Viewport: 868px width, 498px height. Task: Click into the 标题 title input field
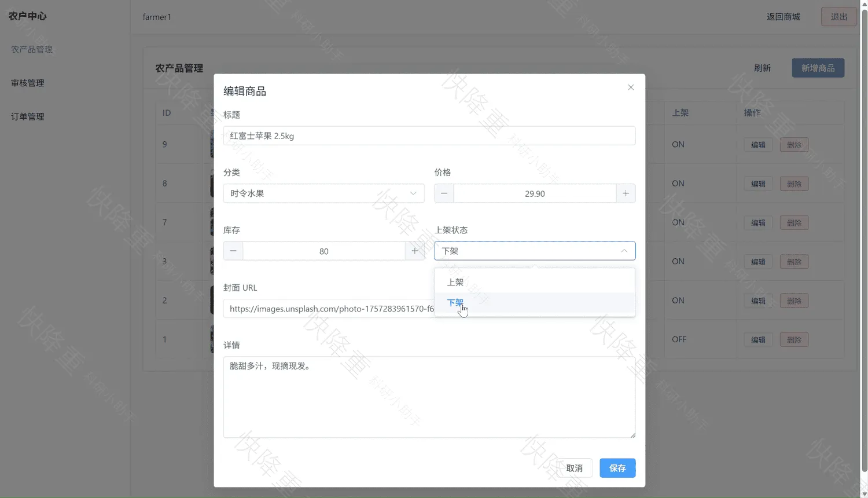point(429,136)
